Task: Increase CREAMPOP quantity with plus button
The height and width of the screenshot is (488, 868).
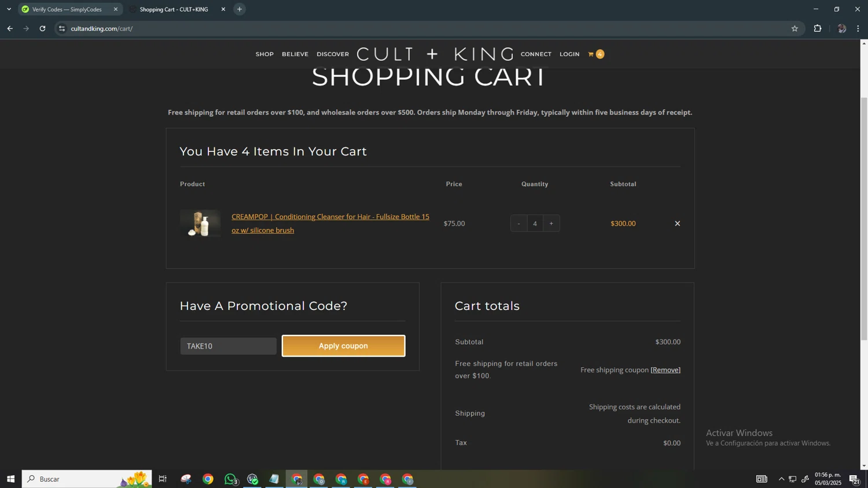Action: [551, 224]
